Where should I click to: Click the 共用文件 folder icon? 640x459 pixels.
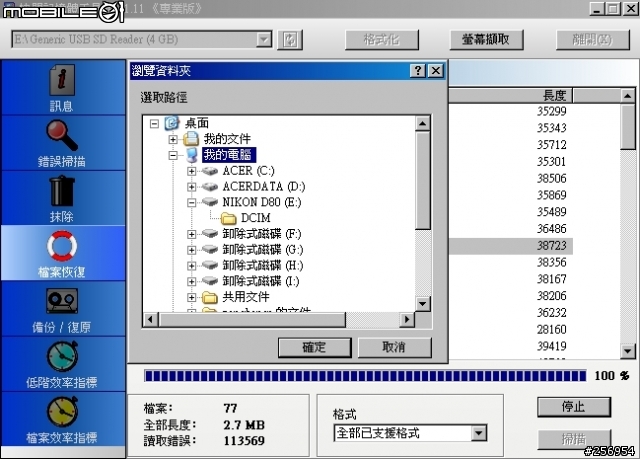click(210, 297)
